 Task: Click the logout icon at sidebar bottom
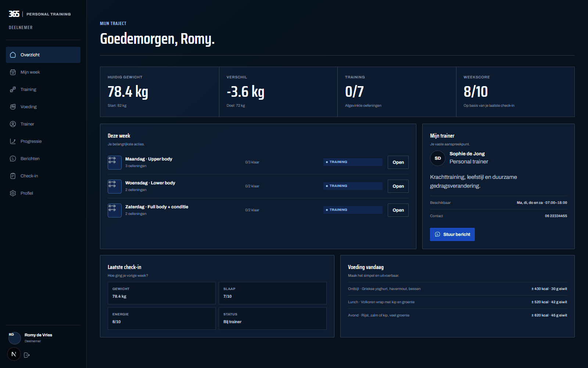(27, 355)
